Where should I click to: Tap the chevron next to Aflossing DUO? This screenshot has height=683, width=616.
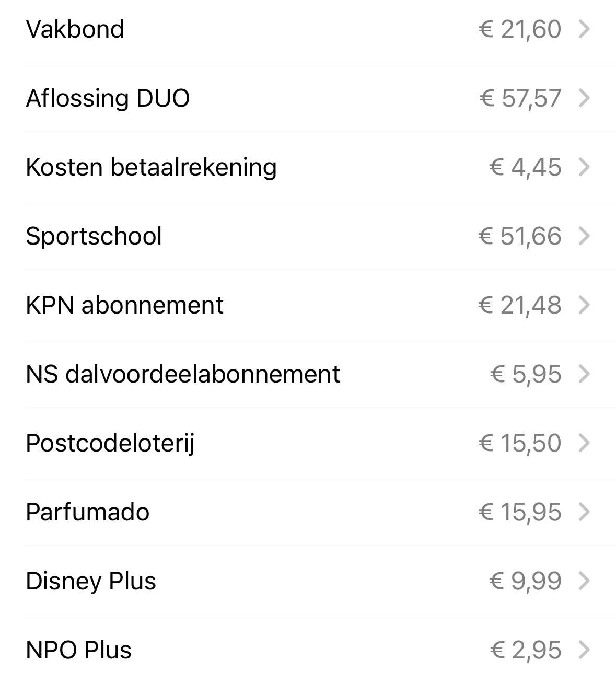tap(585, 98)
